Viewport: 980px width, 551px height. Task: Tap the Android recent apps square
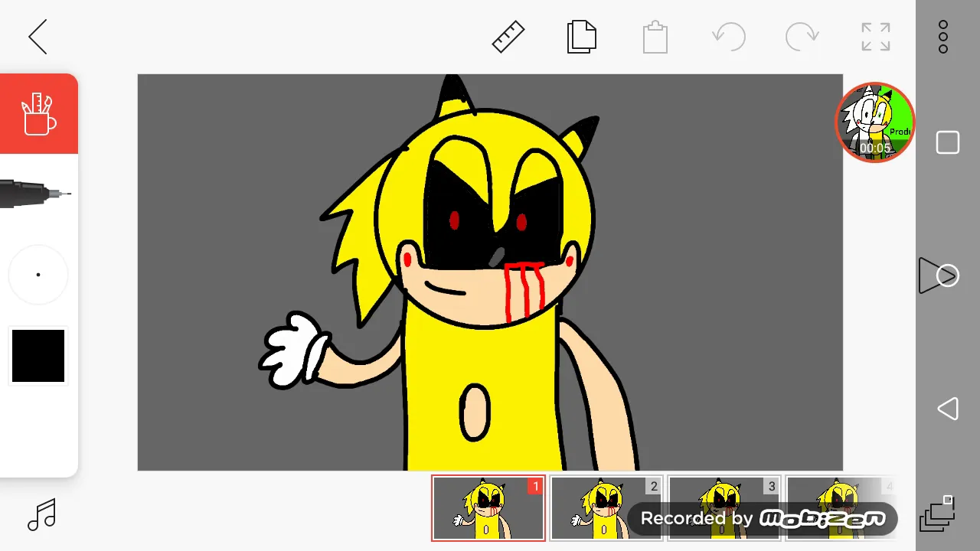pyautogui.click(x=948, y=143)
